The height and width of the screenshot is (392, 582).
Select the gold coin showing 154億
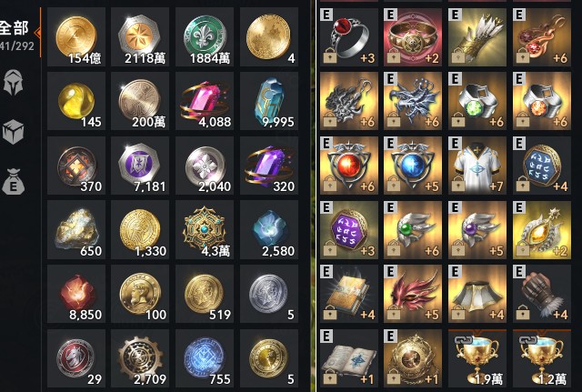(x=76, y=36)
